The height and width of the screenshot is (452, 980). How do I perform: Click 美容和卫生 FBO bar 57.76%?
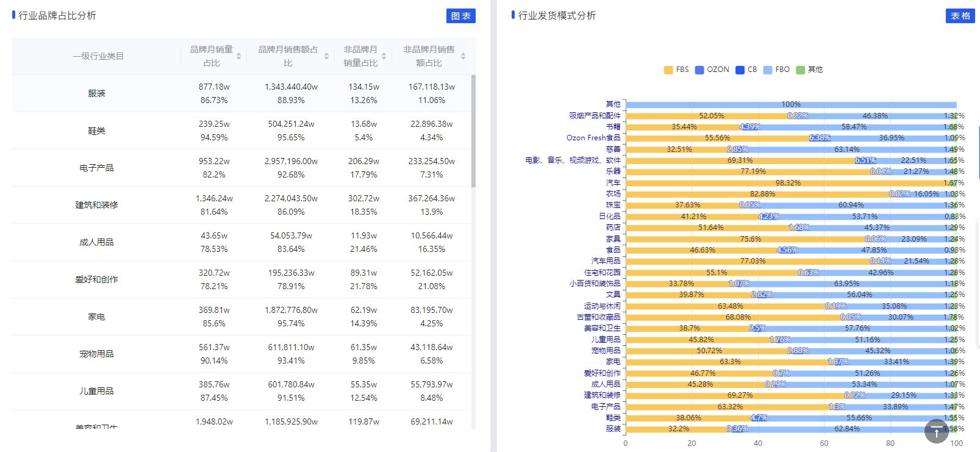(857, 328)
